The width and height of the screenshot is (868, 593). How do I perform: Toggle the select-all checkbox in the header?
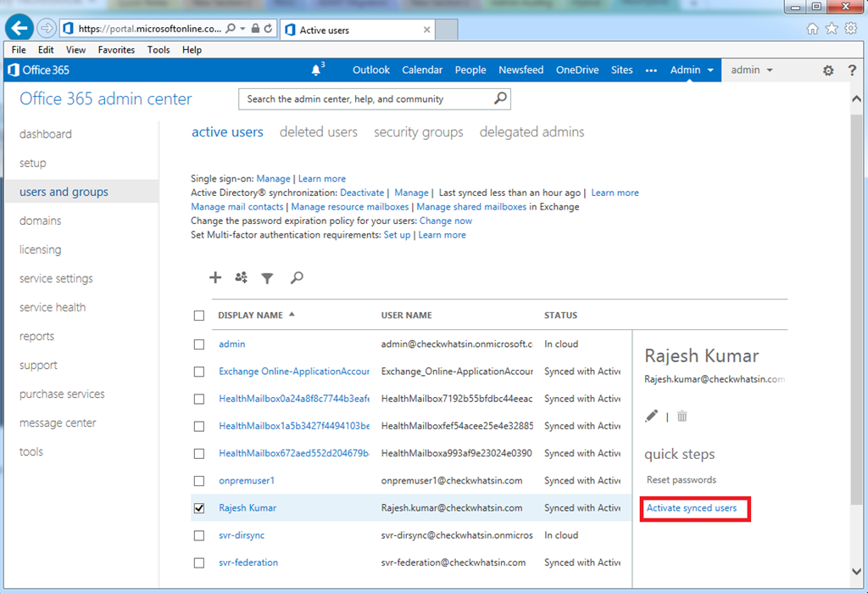(x=199, y=316)
